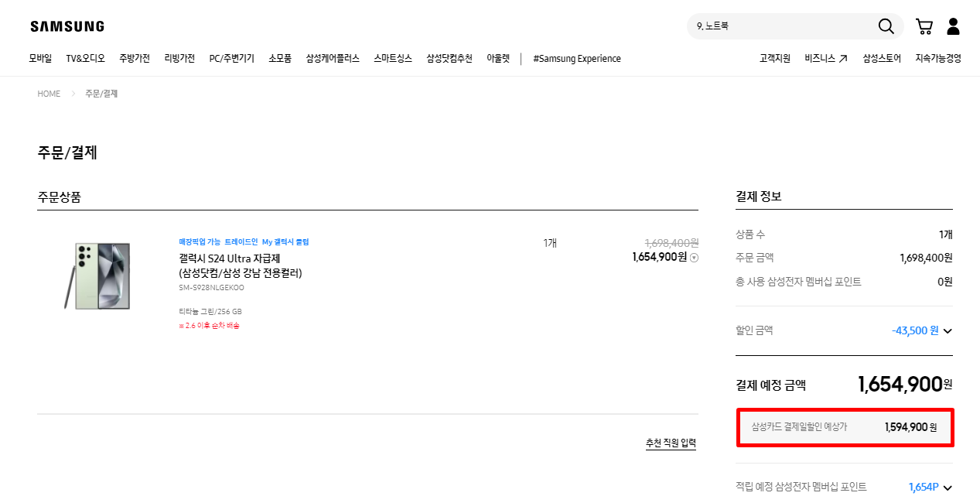Image resolution: width=980 pixels, height=503 pixels.
Task: Open the 추천 직원 입력 link
Action: [x=670, y=443]
